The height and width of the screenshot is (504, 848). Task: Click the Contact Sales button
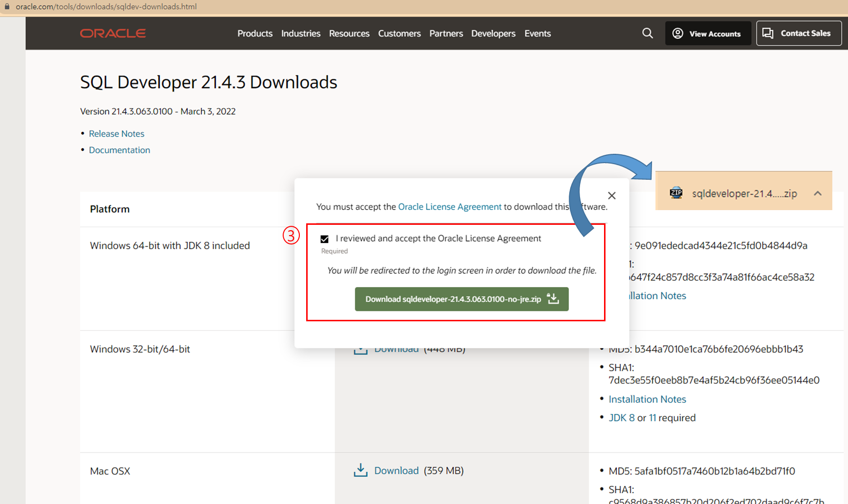pos(799,33)
